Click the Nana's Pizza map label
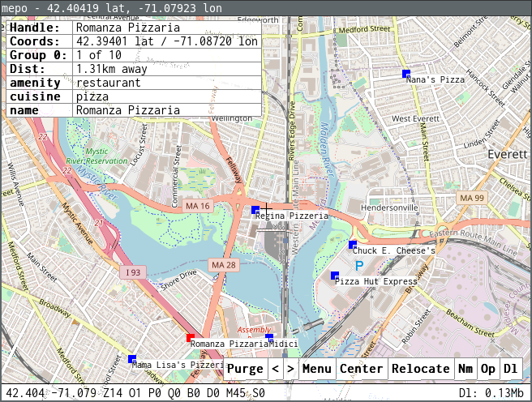The image size is (532, 402). (435, 79)
